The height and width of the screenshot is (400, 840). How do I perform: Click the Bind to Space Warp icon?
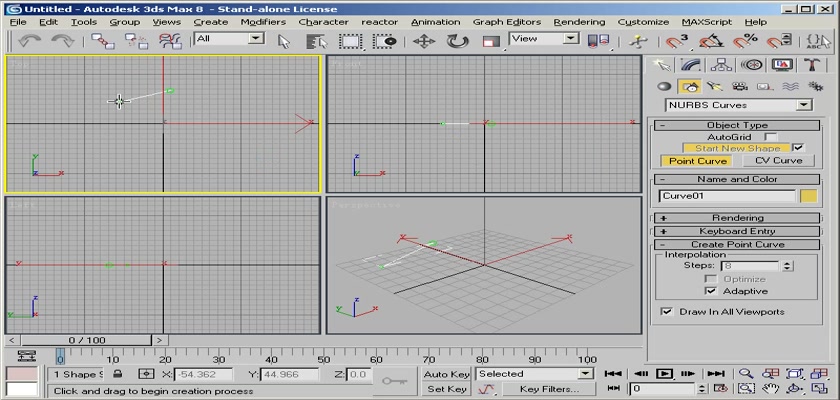(170, 41)
